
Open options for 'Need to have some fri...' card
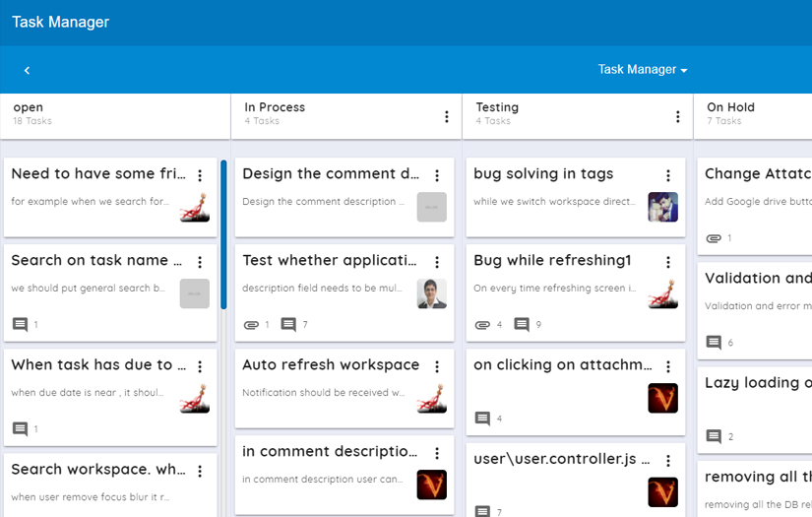(200, 175)
